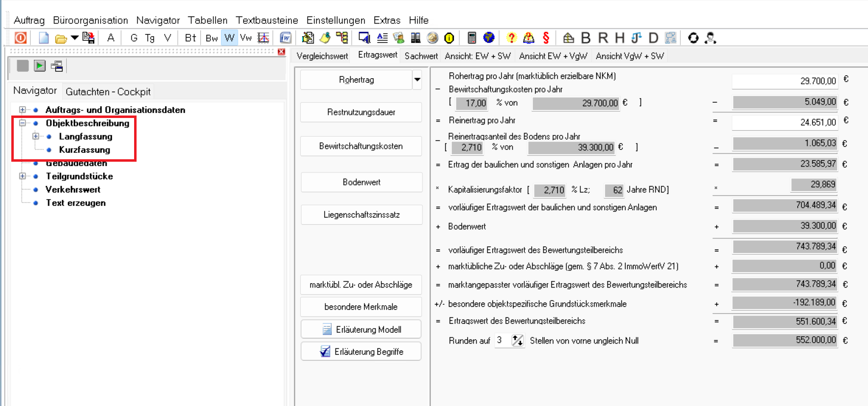Viewport: 868px width, 406px height.
Task: Click the Liegenschaftszinssatz button
Action: pyautogui.click(x=361, y=215)
